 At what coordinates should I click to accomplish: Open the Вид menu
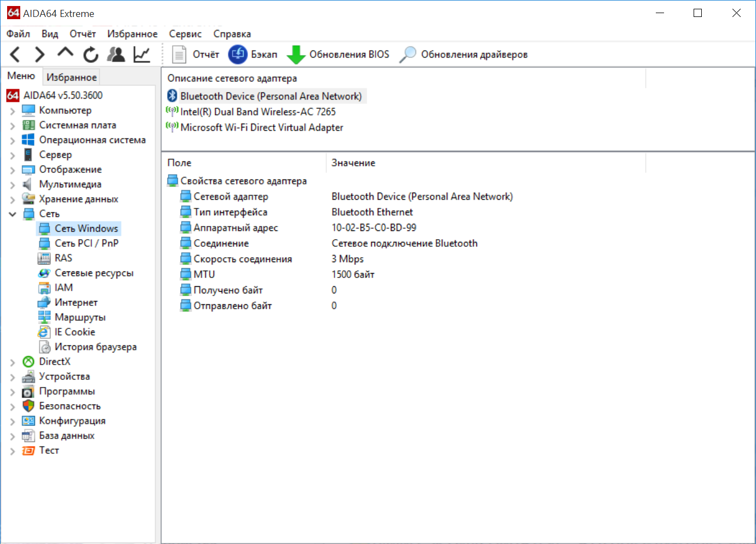click(50, 34)
